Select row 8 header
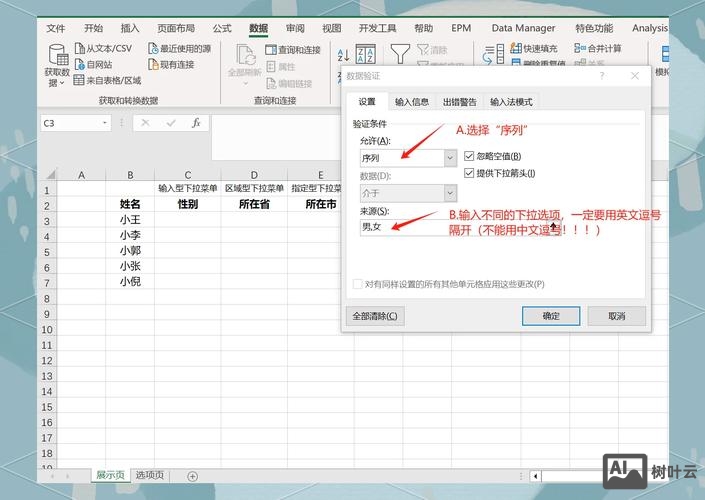This screenshot has height=500, width=705. coord(47,298)
